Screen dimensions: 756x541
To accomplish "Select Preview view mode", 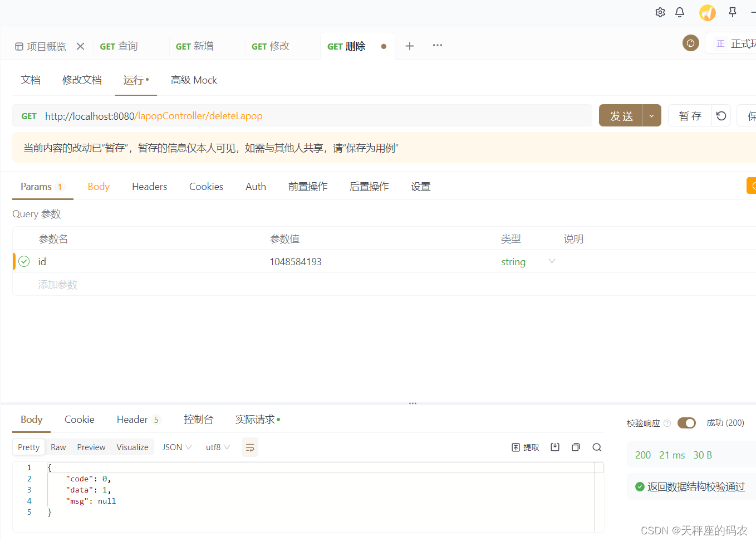I will tap(91, 447).
